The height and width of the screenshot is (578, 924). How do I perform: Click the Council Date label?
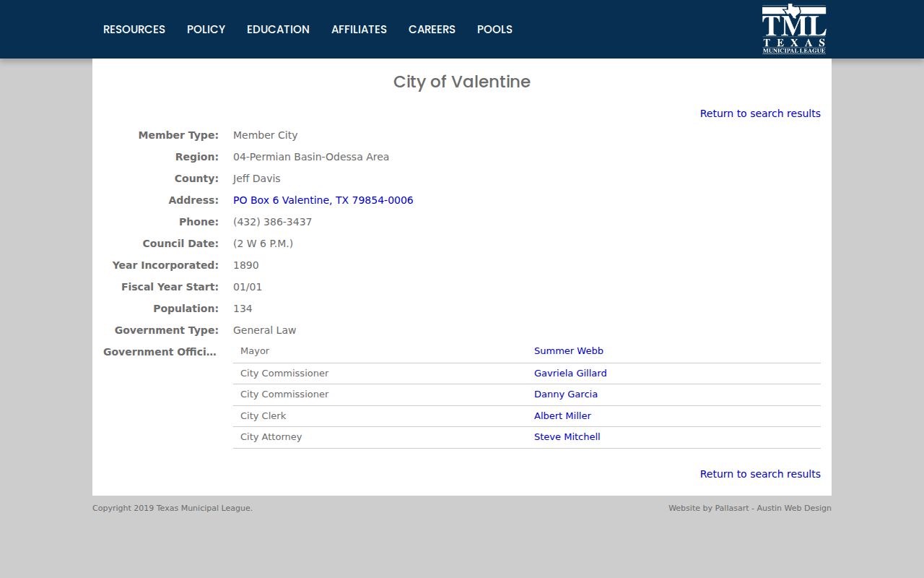[180, 243]
